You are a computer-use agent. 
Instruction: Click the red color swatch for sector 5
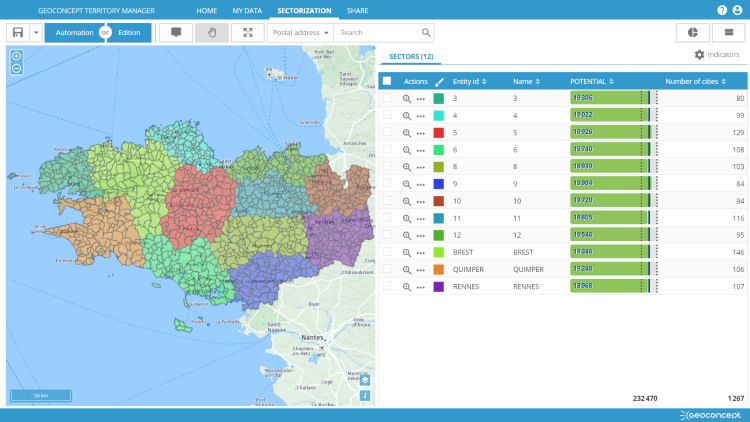438,132
